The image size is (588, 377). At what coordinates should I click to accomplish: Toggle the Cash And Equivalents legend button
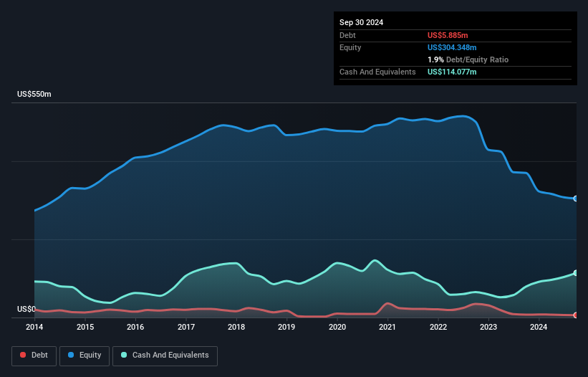165,355
